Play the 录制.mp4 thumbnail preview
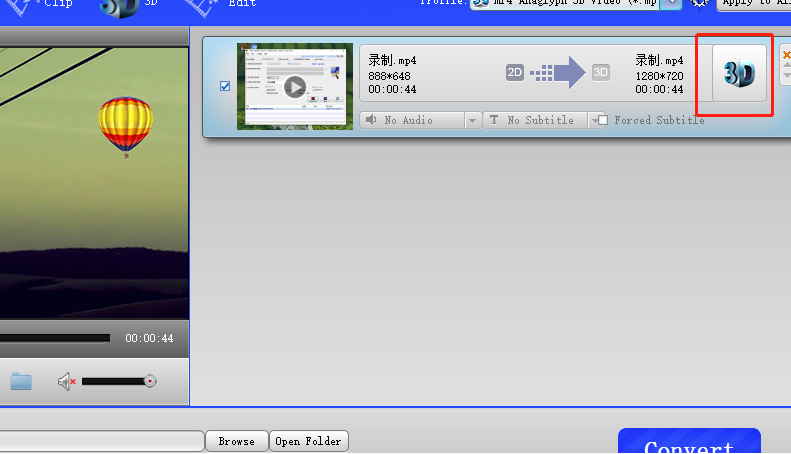791x454 pixels. point(295,87)
